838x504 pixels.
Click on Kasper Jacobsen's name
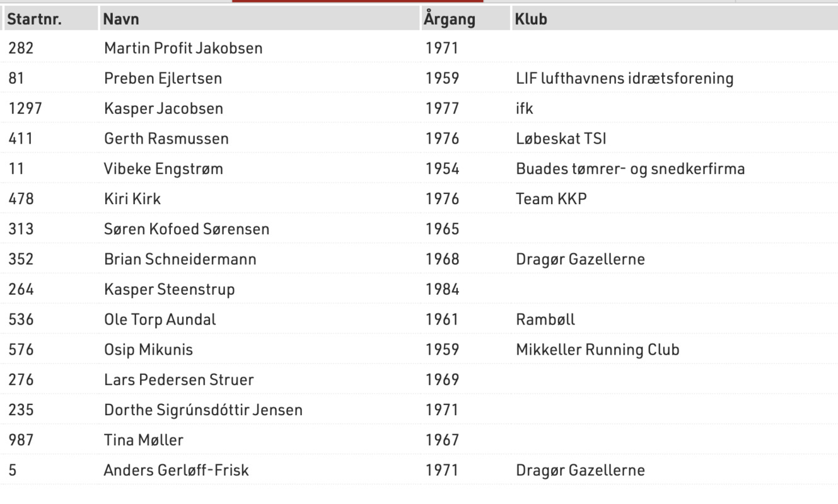tap(163, 109)
